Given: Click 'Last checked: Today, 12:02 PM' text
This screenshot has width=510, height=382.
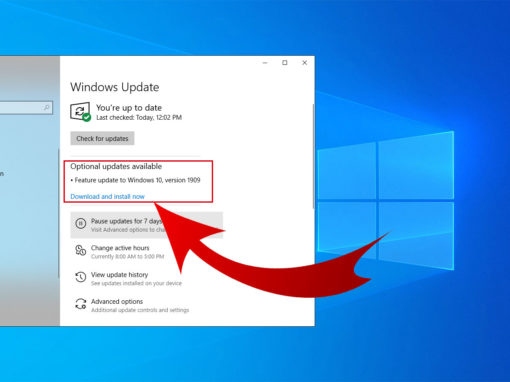Looking at the screenshot, I should coord(139,117).
